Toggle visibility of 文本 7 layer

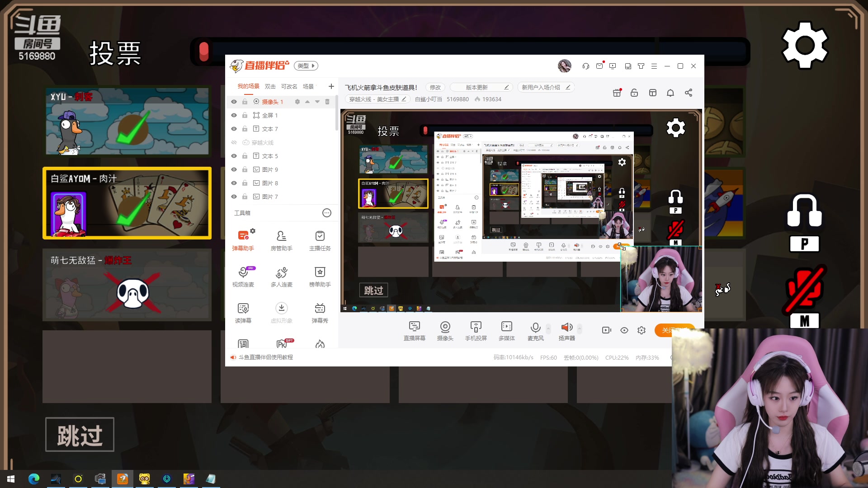coord(234,129)
